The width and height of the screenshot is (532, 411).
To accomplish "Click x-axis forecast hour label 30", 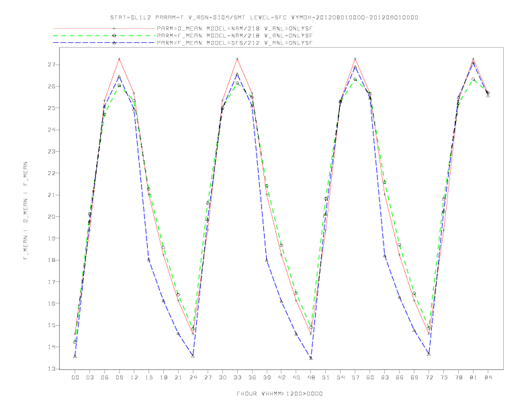I will pyautogui.click(x=222, y=377).
